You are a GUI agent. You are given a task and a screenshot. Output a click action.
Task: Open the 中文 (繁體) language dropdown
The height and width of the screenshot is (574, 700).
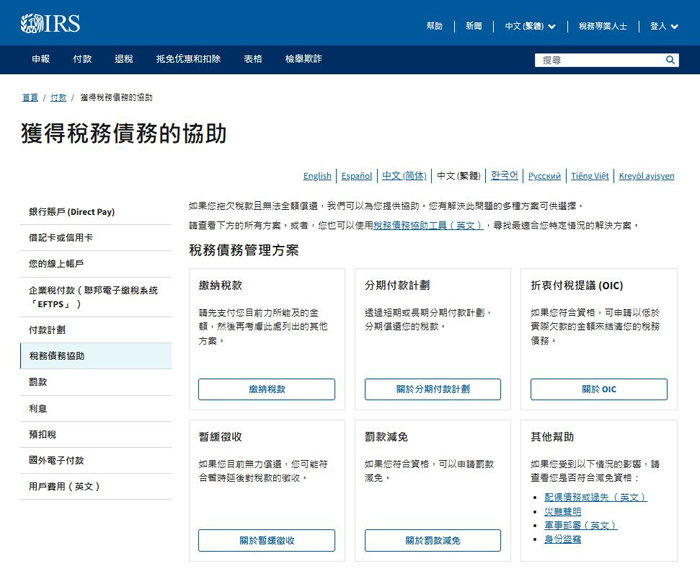[x=529, y=26]
